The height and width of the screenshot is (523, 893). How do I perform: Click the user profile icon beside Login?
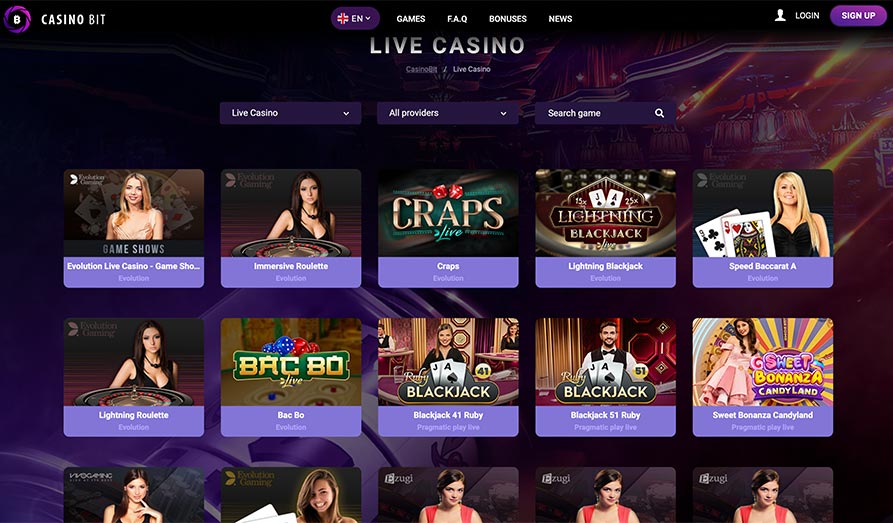pyautogui.click(x=780, y=15)
